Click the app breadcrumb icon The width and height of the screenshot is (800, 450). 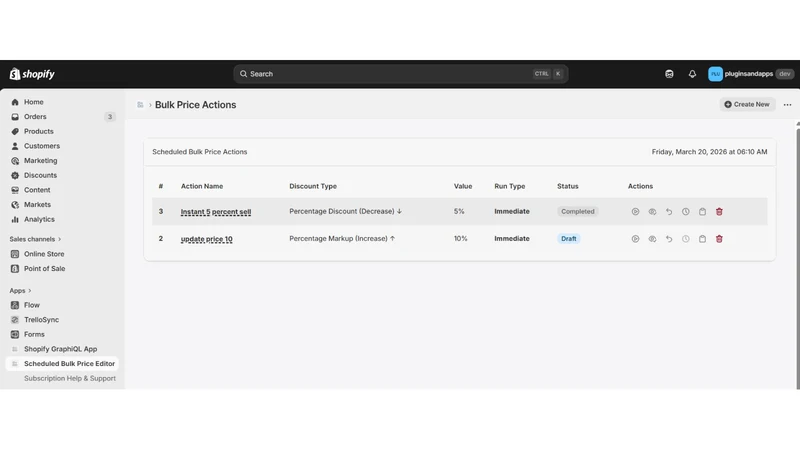tap(140, 105)
